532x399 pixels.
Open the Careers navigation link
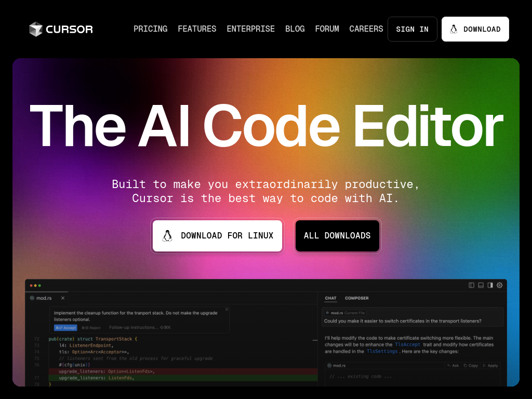[366, 29]
